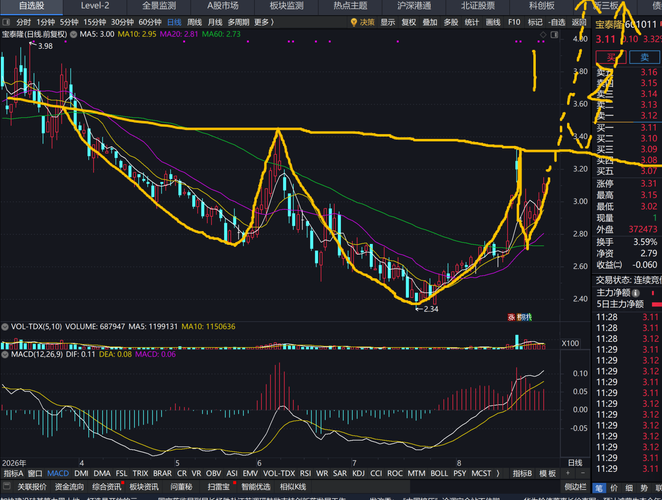Select the BOLL indicator
This screenshot has width=662, height=500.
440,473
